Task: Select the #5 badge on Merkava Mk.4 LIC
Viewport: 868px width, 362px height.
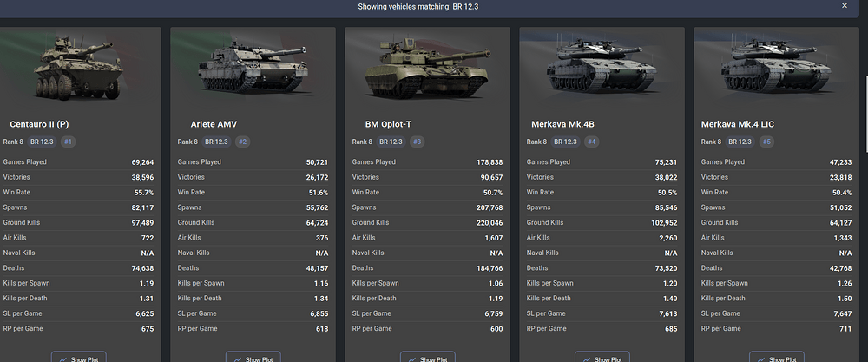Action: [x=766, y=142]
